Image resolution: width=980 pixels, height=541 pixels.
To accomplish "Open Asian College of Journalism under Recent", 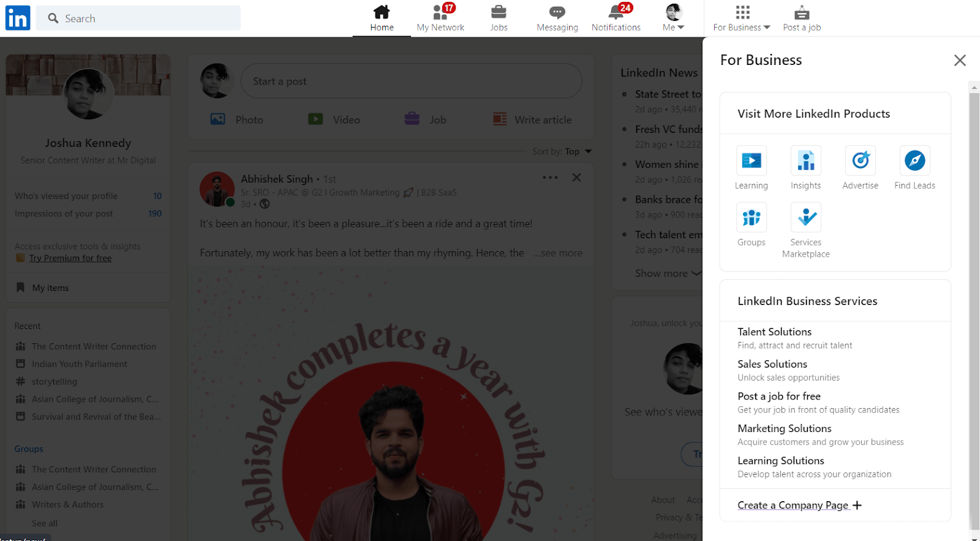I will tap(95, 399).
